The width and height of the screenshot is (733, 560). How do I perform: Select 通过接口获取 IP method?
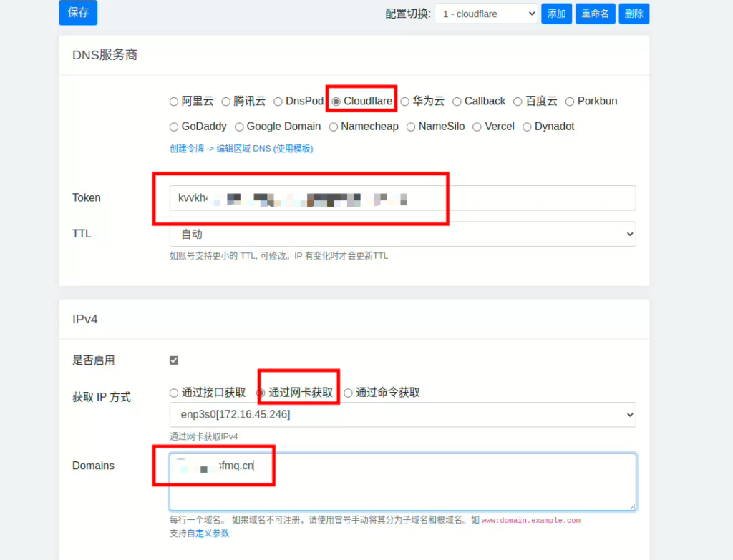coord(174,393)
